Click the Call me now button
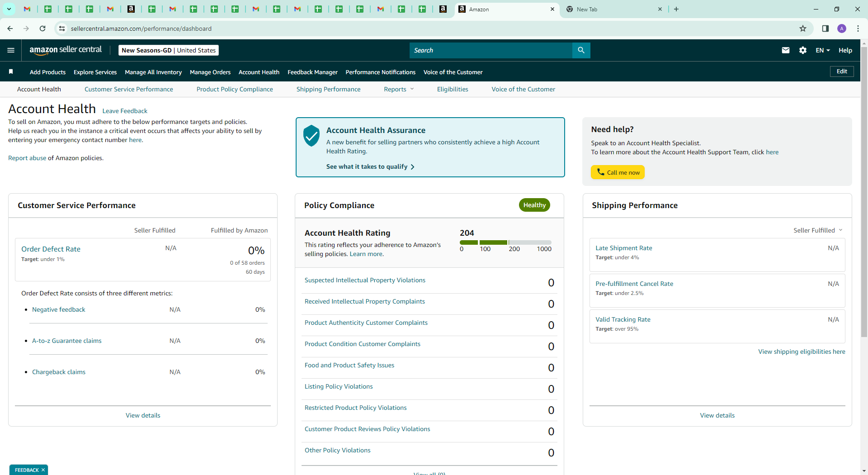 [x=618, y=172]
